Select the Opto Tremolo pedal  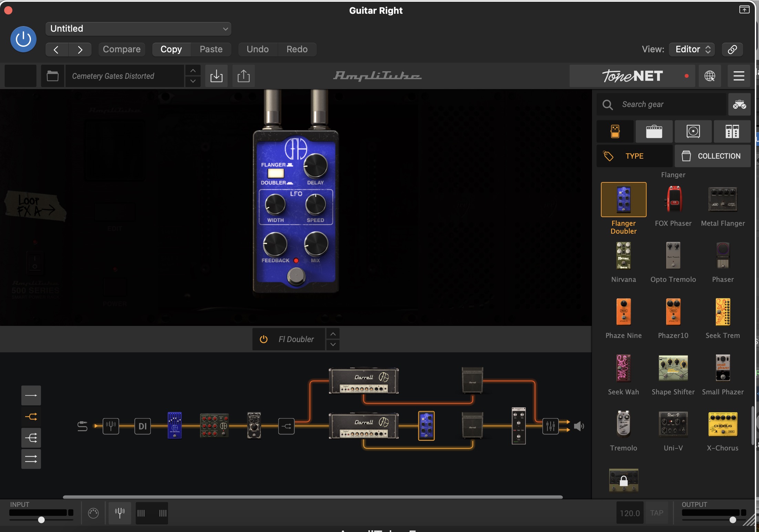pos(673,256)
